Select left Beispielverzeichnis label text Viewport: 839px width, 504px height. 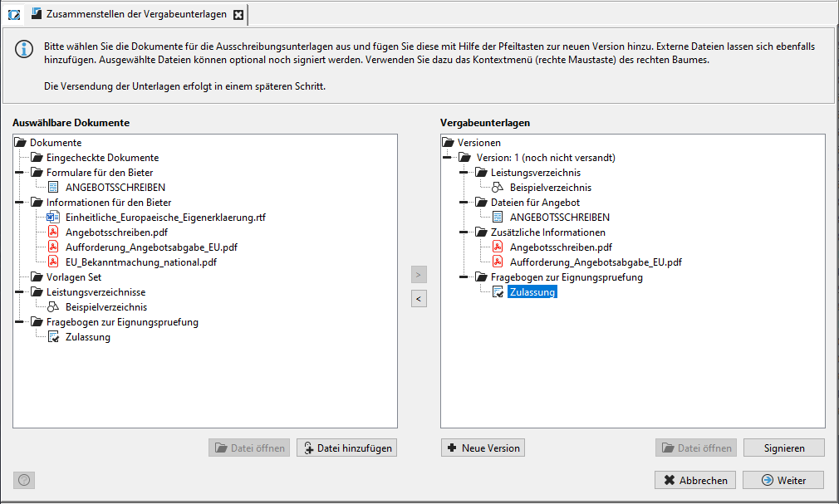(x=106, y=307)
